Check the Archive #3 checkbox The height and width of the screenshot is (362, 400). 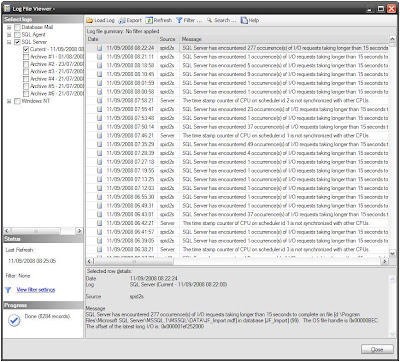coord(26,71)
